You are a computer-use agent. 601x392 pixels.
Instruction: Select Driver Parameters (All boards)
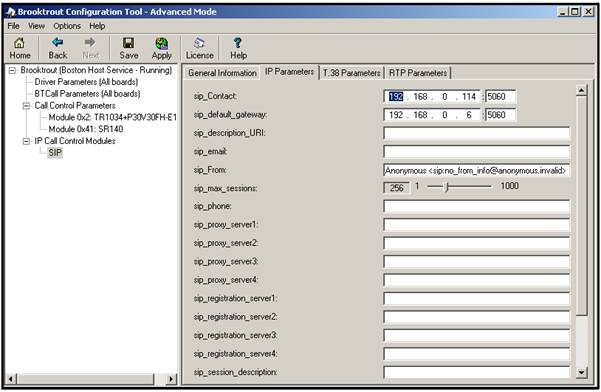(86, 82)
